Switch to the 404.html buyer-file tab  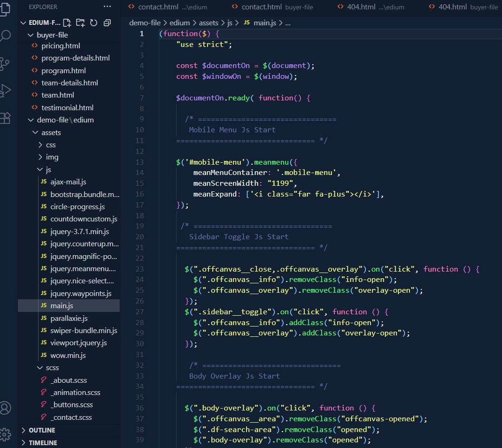click(x=463, y=7)
